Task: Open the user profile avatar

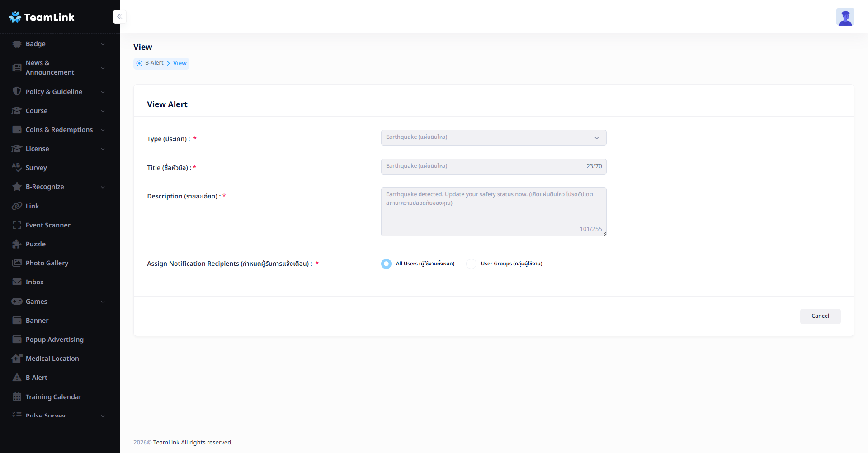Action: tap(844, 17)
